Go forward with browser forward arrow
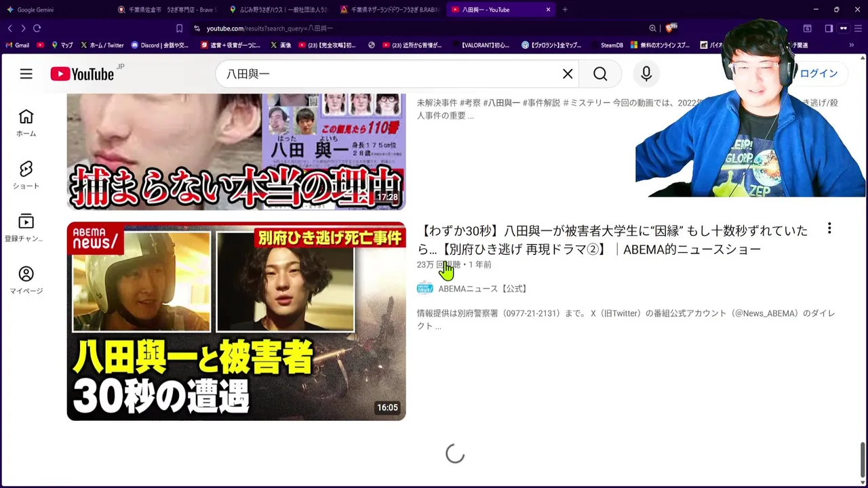868x488 pixels. (23, 28)
